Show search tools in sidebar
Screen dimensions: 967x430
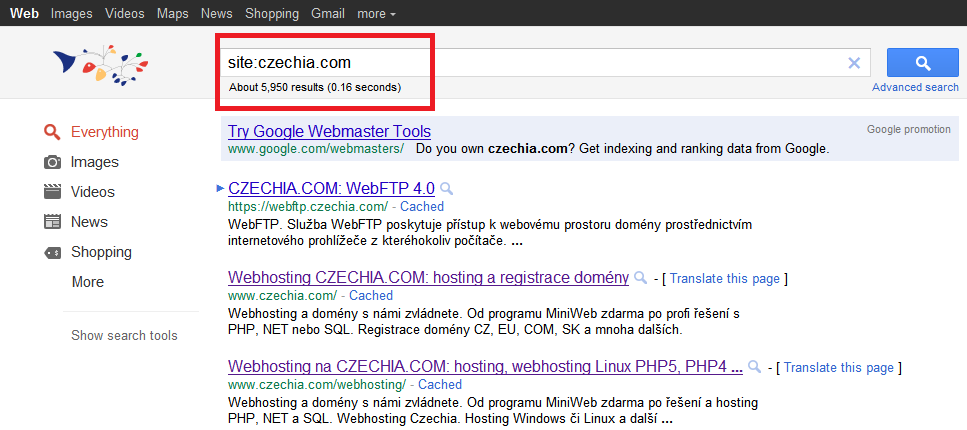124,336
